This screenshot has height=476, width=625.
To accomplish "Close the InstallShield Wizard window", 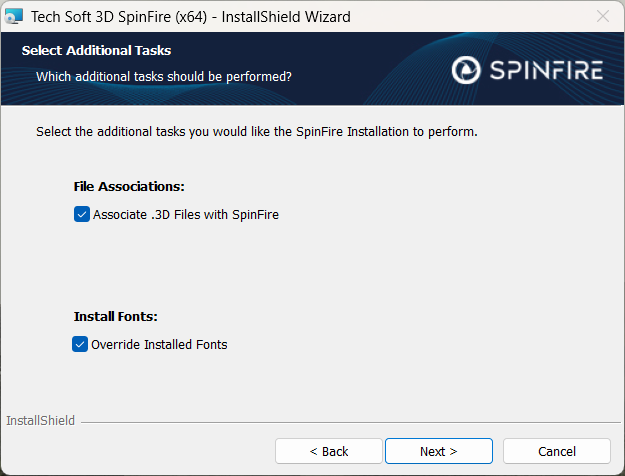I will pyautogui.click(x=602, y=16).
